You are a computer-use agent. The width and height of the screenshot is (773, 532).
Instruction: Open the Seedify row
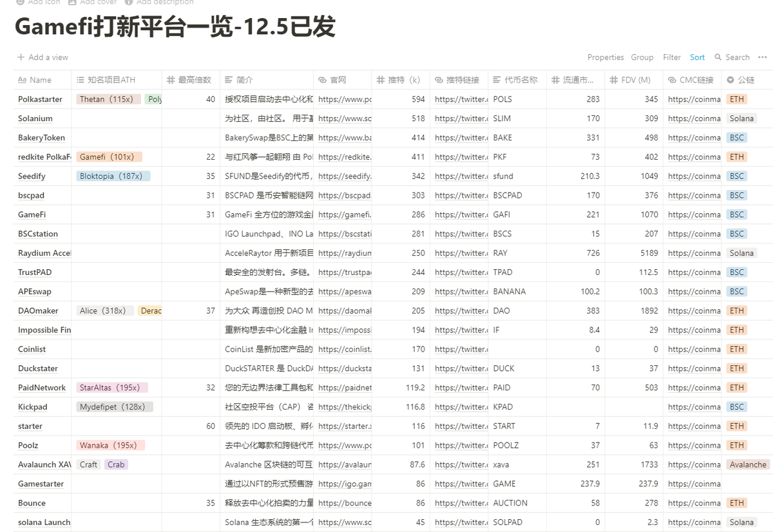[x=32, y=176]
